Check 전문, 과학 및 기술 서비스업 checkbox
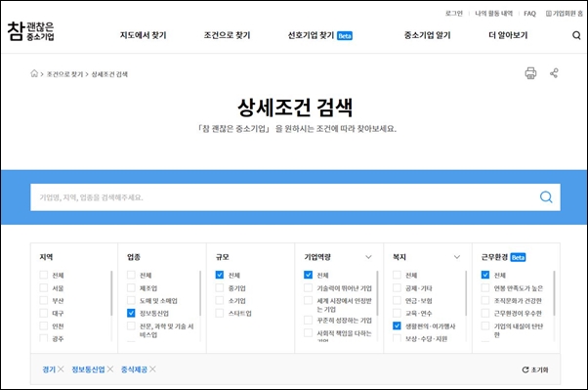 131,325
